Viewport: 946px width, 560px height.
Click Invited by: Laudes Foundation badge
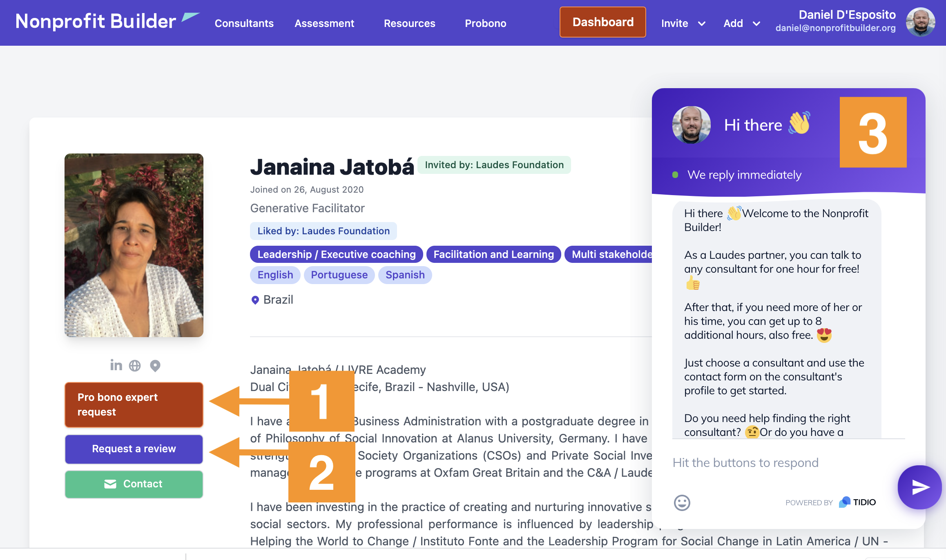click(494, 165)
